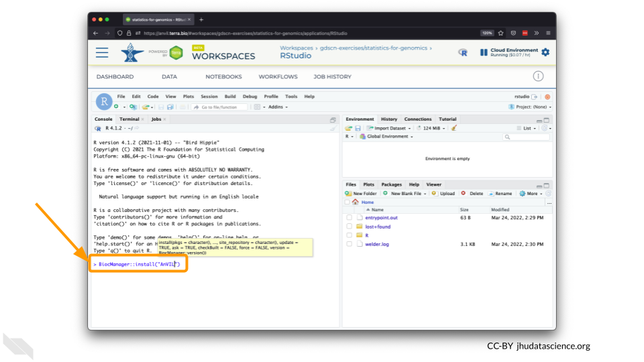Check the lost+found folder checkbox
Screen dimensions: 644x362
point(349,227)
